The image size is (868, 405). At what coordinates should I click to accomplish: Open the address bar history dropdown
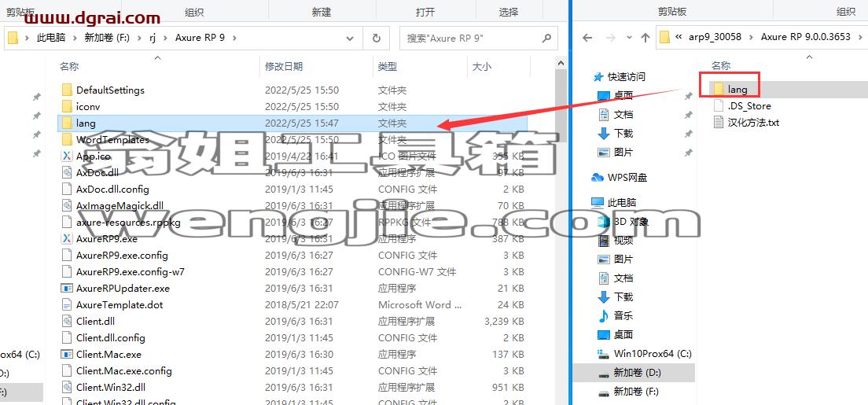click(x=350, y=39)
